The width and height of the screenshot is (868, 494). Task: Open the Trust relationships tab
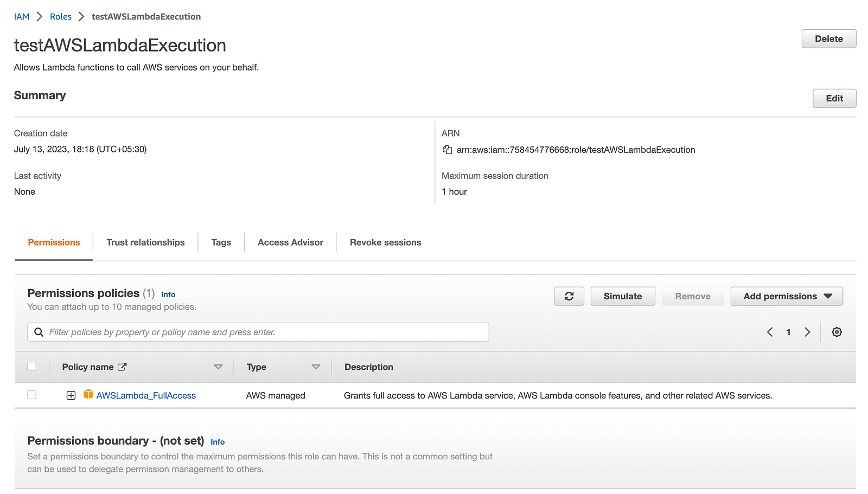(x=145, y=242)
